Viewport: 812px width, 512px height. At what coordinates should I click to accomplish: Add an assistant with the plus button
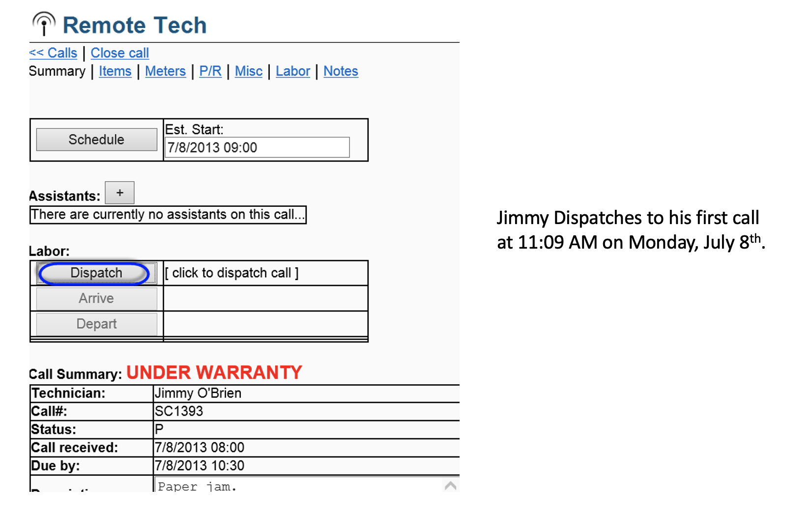pos(119,193)
